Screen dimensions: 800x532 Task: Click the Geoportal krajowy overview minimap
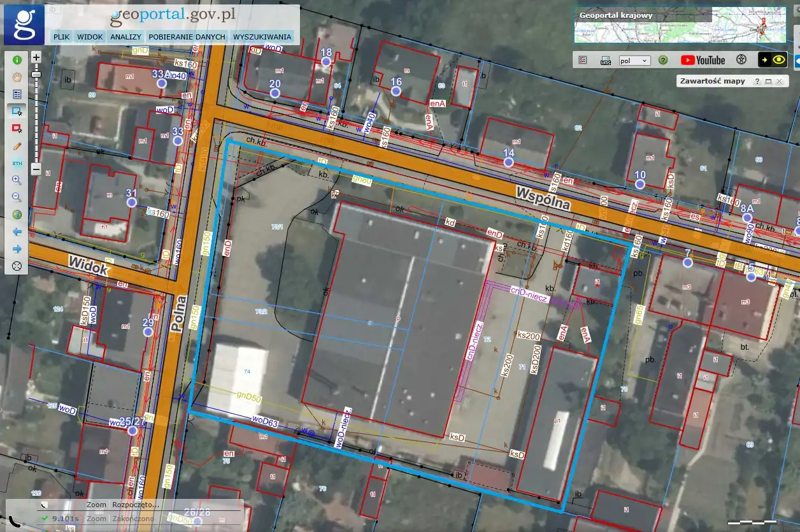(x=679, y=26)
